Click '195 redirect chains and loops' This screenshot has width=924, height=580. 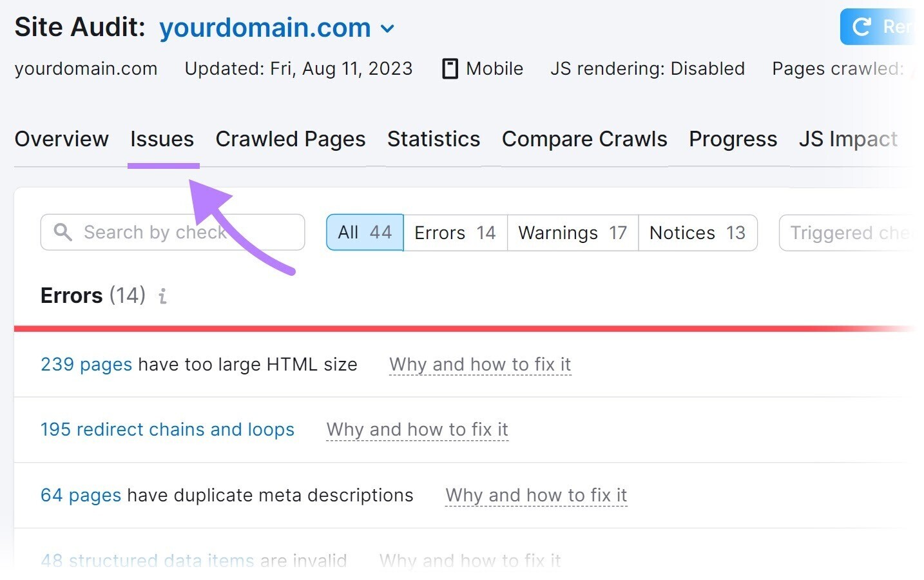click(x=167, y=429)
